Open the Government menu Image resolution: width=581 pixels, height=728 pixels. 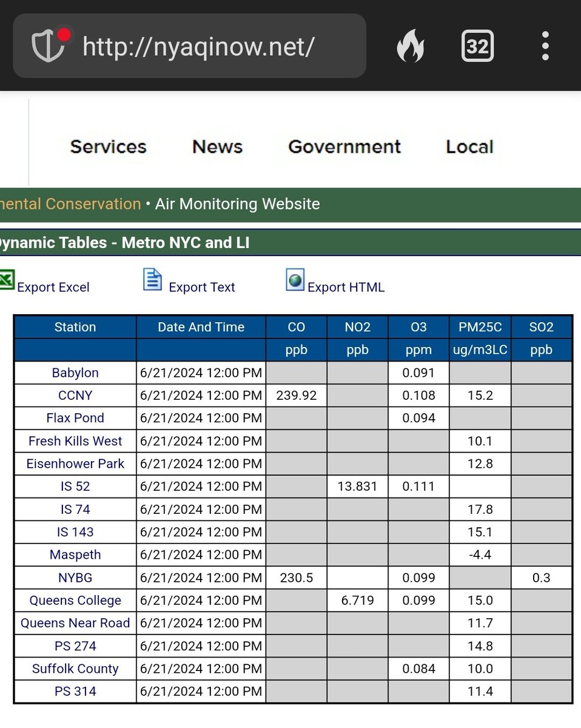pyautogui.click(x=344, y=147)
